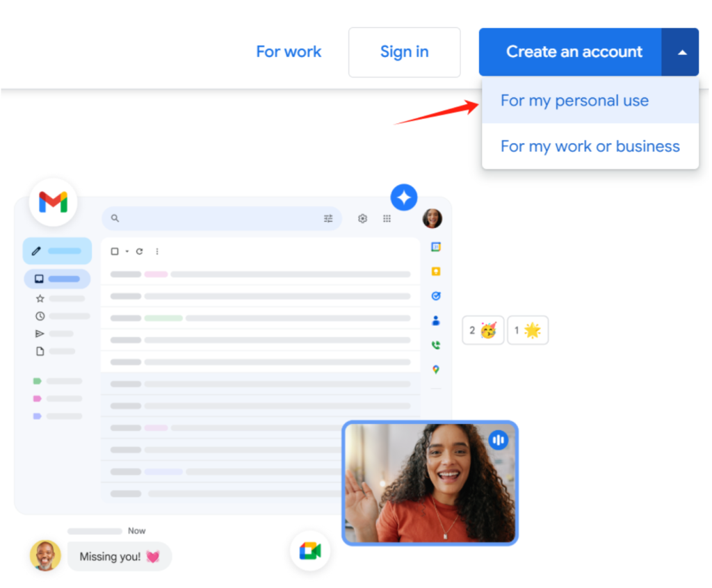
Task: Click the Sign in button
Action: [404, 52]
